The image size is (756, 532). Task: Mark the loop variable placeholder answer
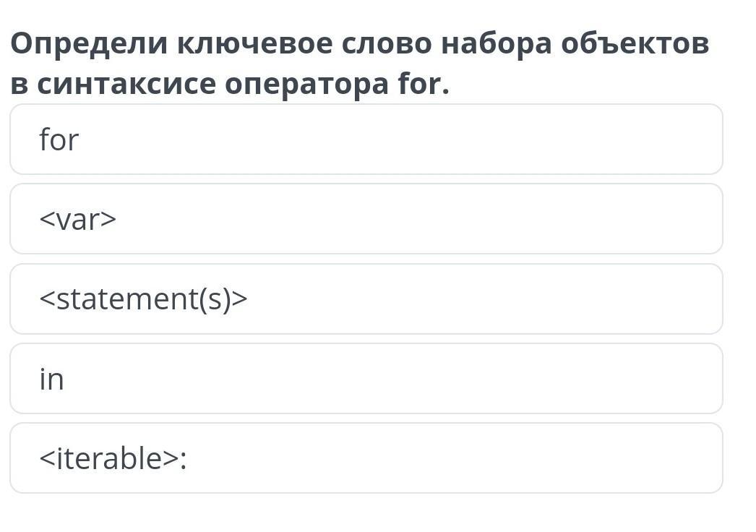366,219
